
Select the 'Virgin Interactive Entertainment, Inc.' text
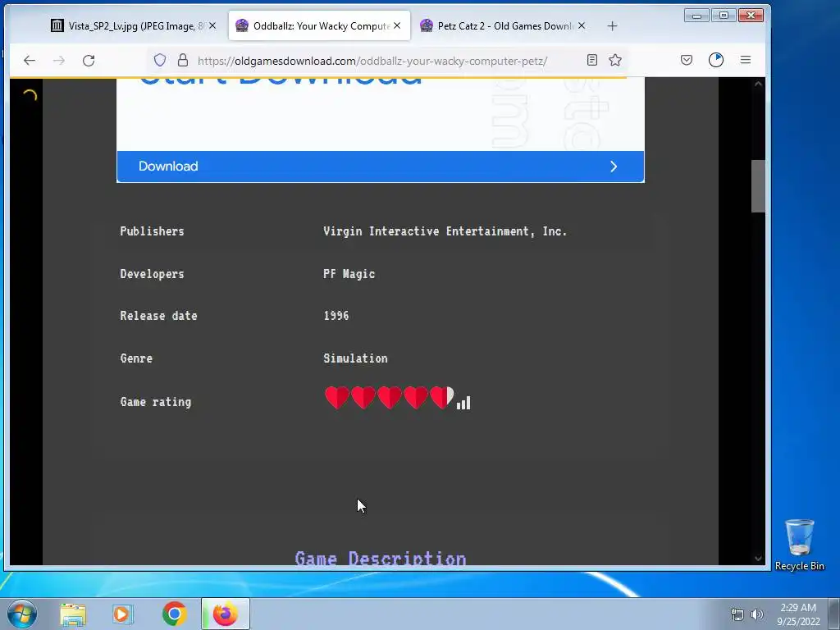tap(445, 231)
